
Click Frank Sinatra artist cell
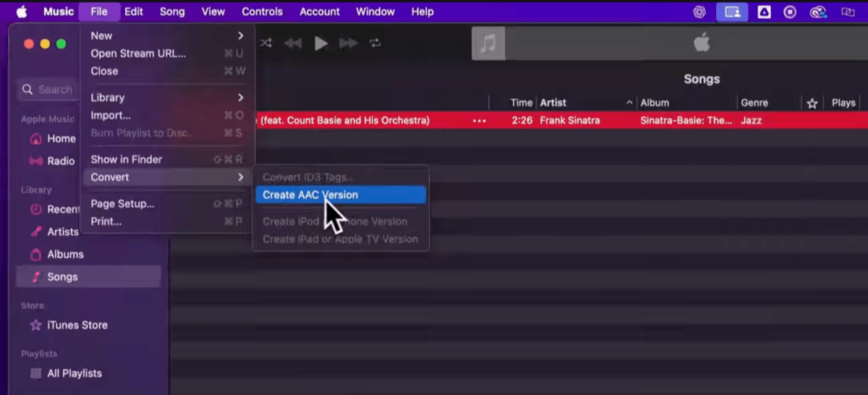(570, 121)
